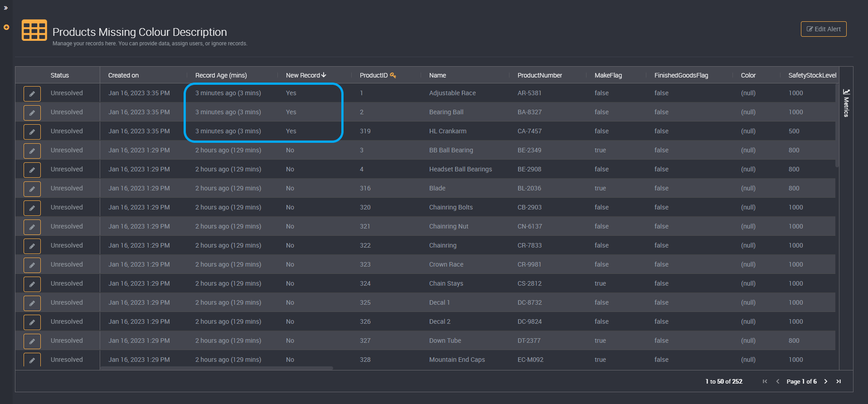Edit the Chainring Nut record
The height and width of the screenshot is (404, 868).
click(32, 227)
